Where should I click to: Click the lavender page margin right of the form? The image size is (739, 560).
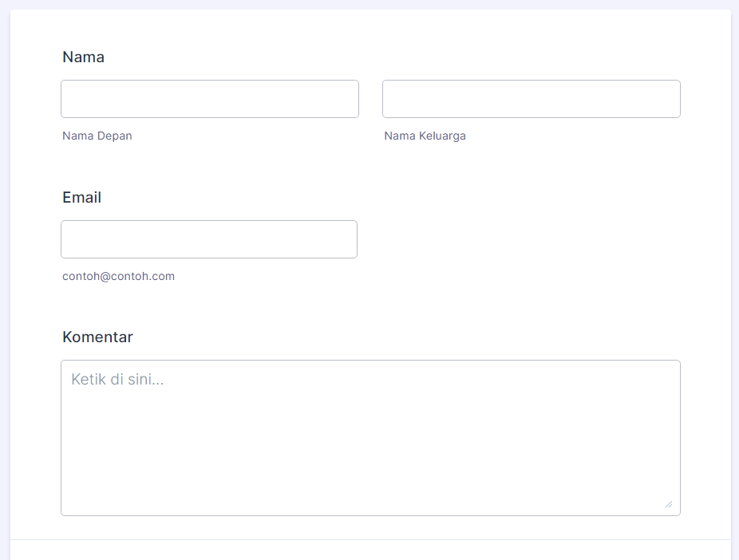735,279
